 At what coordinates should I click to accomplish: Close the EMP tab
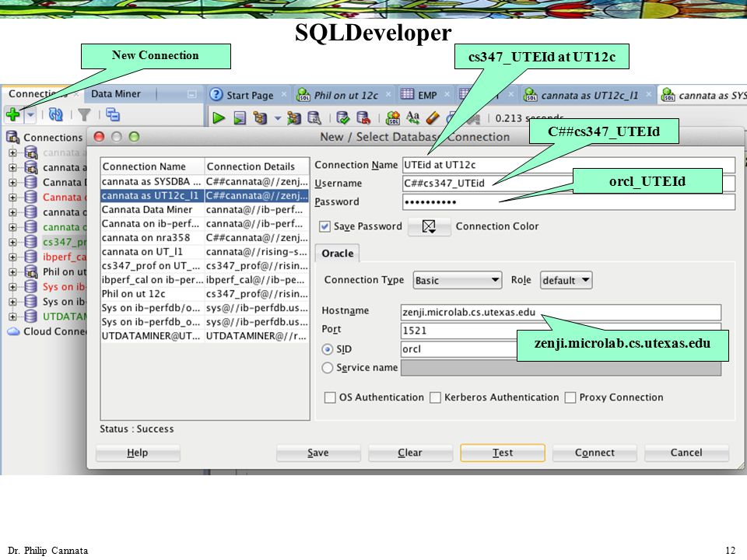(447, 94)
